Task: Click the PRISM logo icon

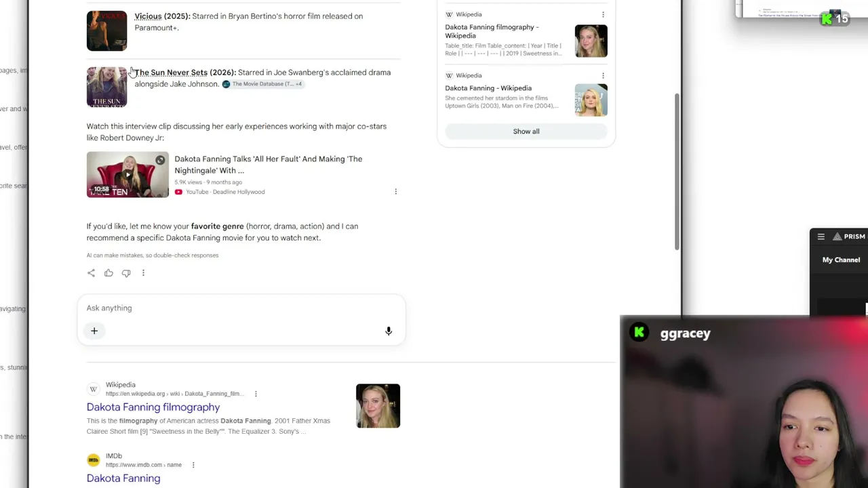Action: tap(837, 237)
